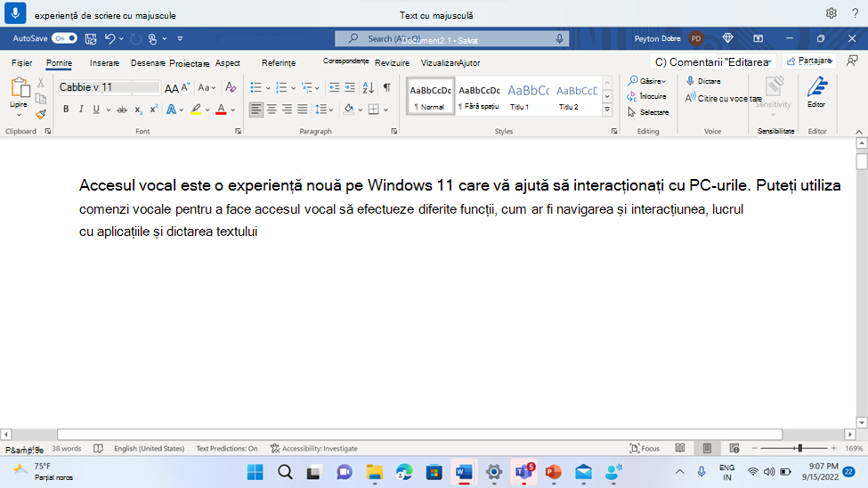Click the Numbering list icon

pos(281,87)
